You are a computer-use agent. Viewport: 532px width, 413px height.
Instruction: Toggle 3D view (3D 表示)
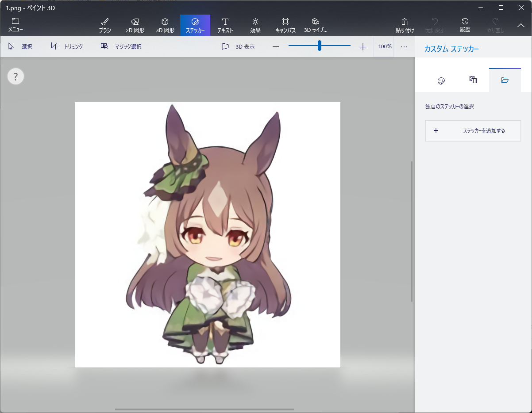pyautogui.click(x=238, y=46)
